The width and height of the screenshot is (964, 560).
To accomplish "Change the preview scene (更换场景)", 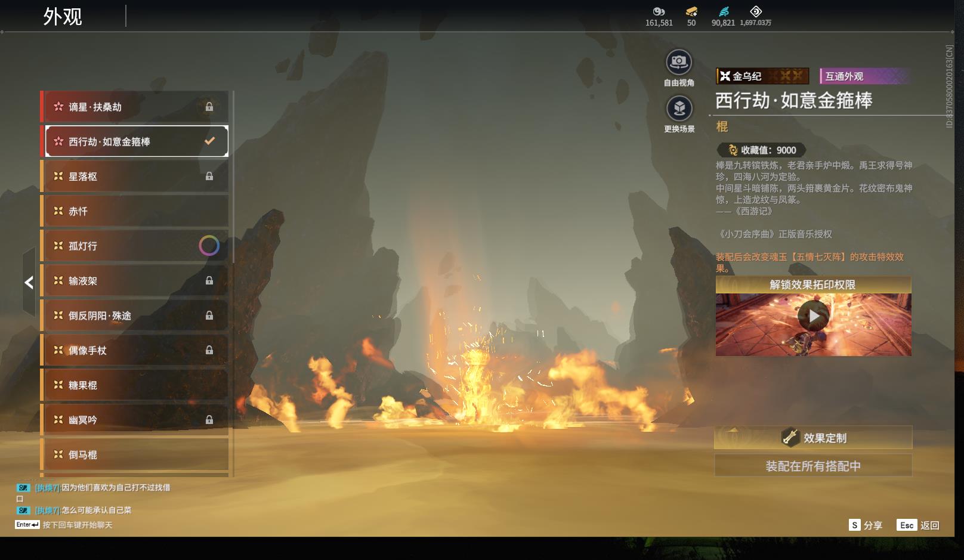I will tap(679, 109).
